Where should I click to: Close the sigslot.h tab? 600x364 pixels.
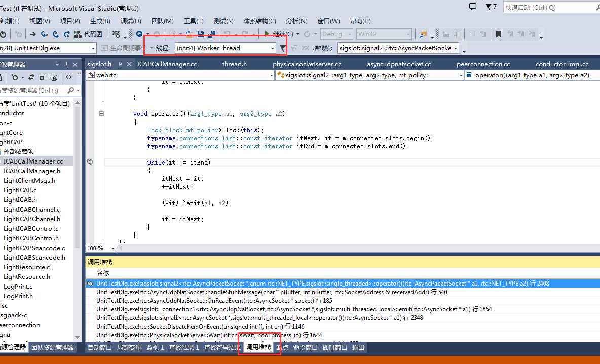[x=129, y=65]
